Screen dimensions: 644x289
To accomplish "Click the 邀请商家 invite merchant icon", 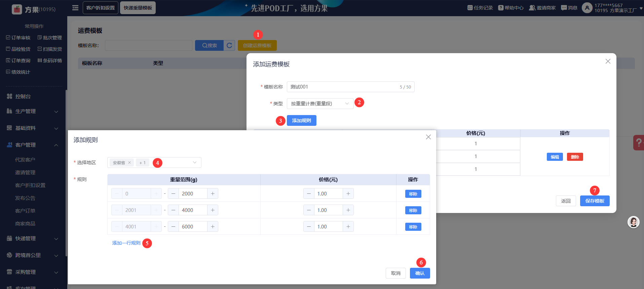I will click(532, 8).
